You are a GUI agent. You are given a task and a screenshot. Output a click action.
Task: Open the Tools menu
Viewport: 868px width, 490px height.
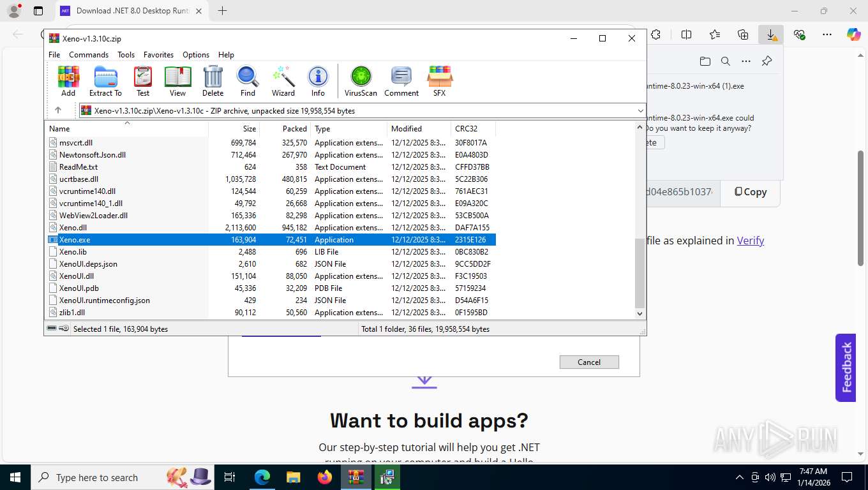[126, 55]
